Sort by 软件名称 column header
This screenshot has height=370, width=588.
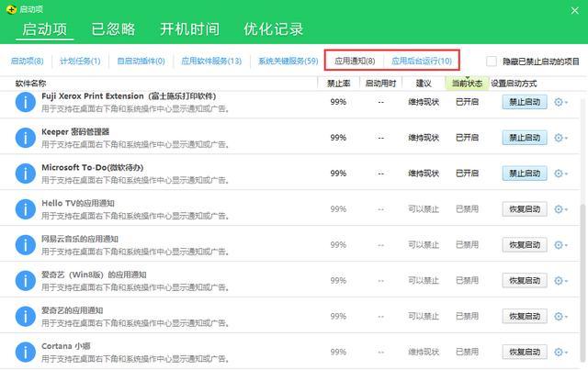click(x=30, y=84)
